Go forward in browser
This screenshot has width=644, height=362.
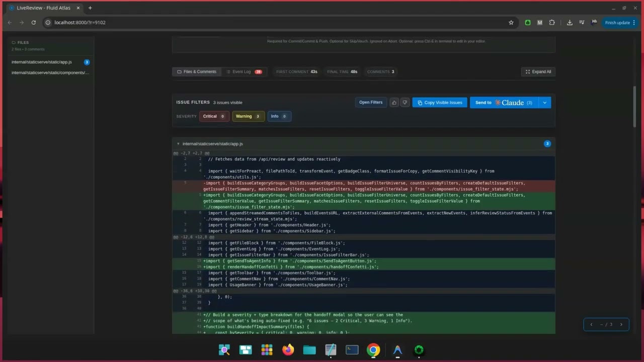click(x=22, y=23)
